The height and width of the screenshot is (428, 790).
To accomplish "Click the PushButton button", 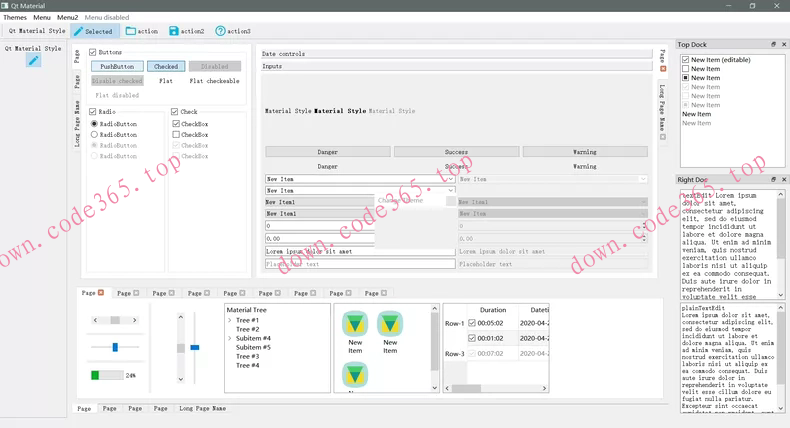I will [117, 66].
